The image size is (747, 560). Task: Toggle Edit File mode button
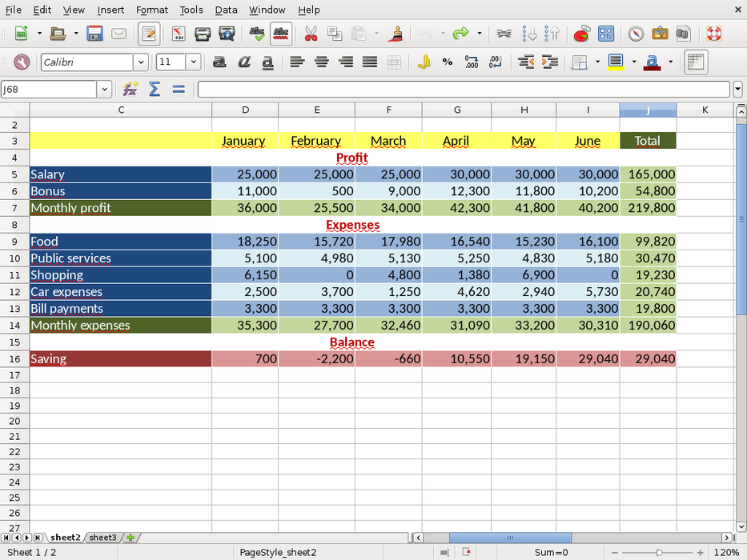148,34
